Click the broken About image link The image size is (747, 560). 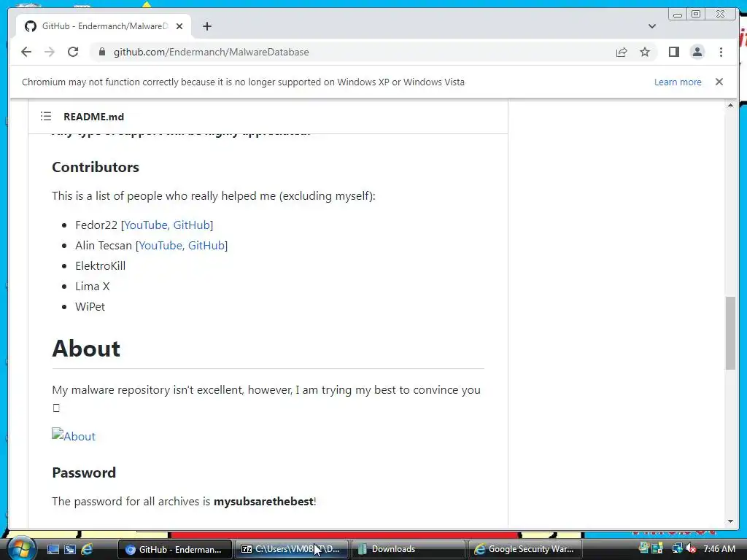(x=74, y=436)
